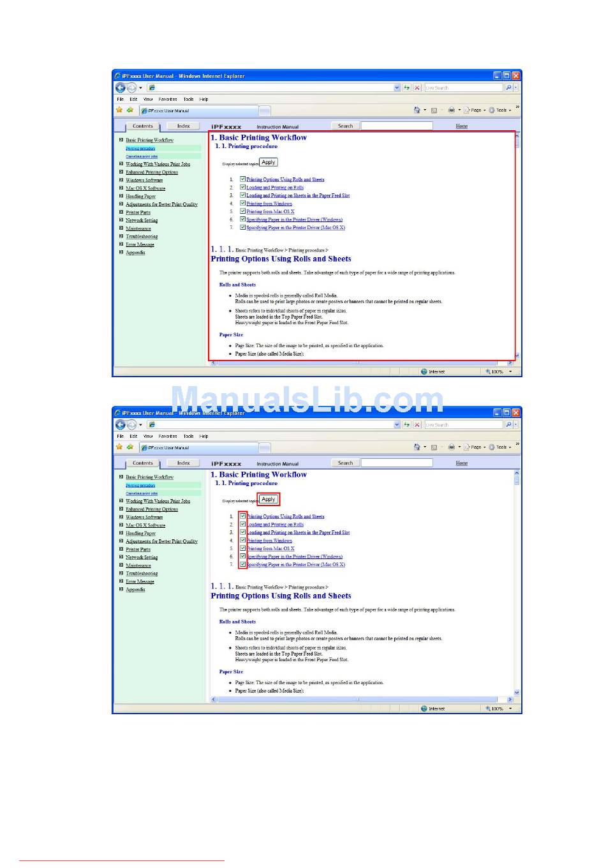This screenshot has height=868, width=606.
Task: Open the recent pages dropdown arrow in the lower window
Action: pyautogui.click(x=141, y=425)
